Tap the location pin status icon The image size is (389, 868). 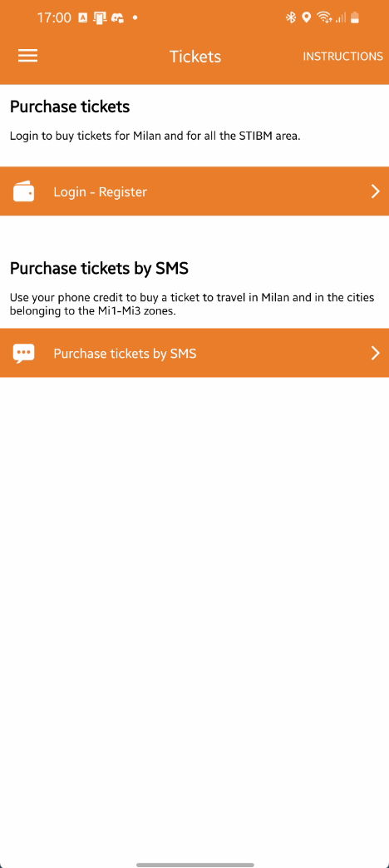(x=307, y=17)
